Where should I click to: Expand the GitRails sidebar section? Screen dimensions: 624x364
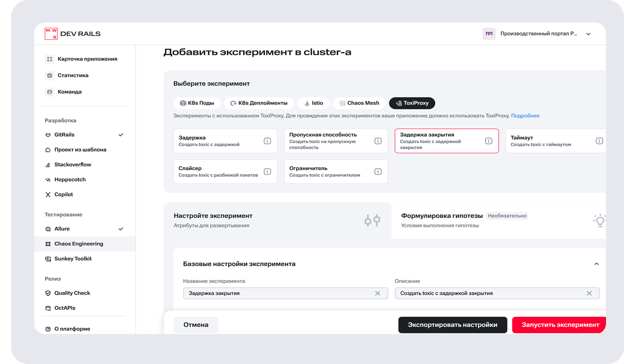[x=121, y=135]
